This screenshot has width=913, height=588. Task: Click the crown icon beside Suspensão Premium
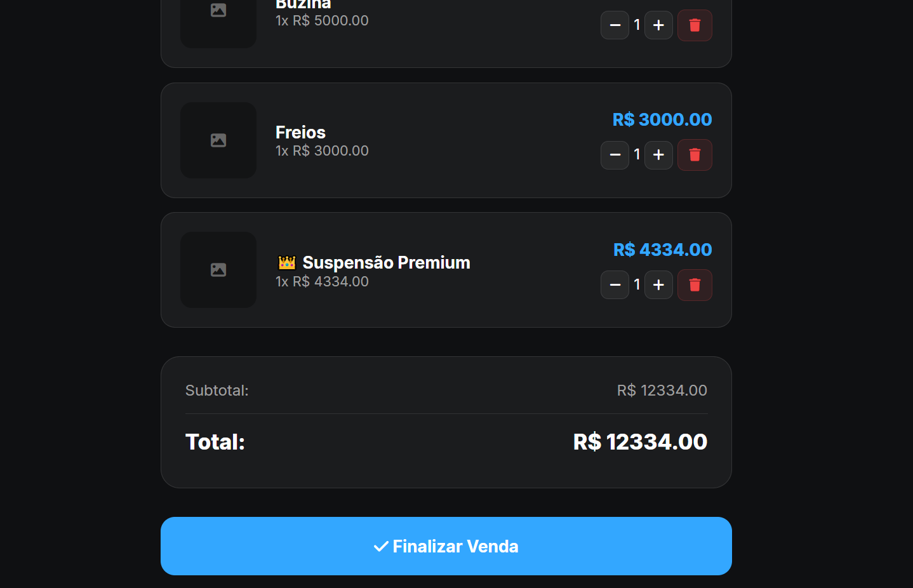[287, 262]
